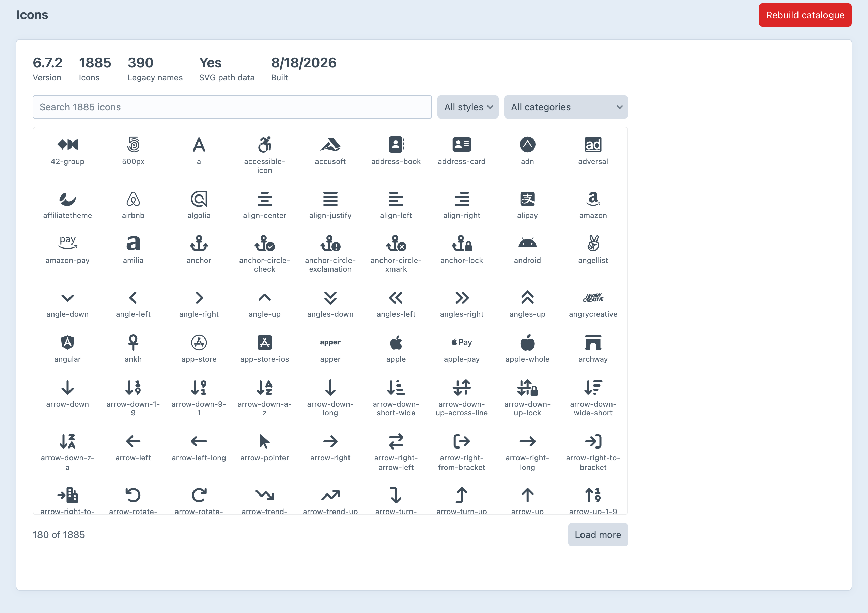Viewport: 868px width, 613px height.
Task: Choose the arrow-pointer icon
Action: pos(264,441)
